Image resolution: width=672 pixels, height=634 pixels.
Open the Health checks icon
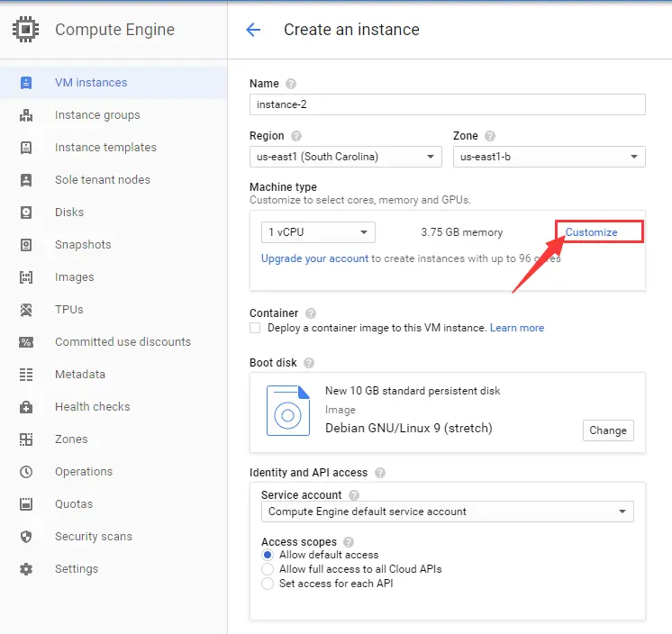[x=26, y=406]
